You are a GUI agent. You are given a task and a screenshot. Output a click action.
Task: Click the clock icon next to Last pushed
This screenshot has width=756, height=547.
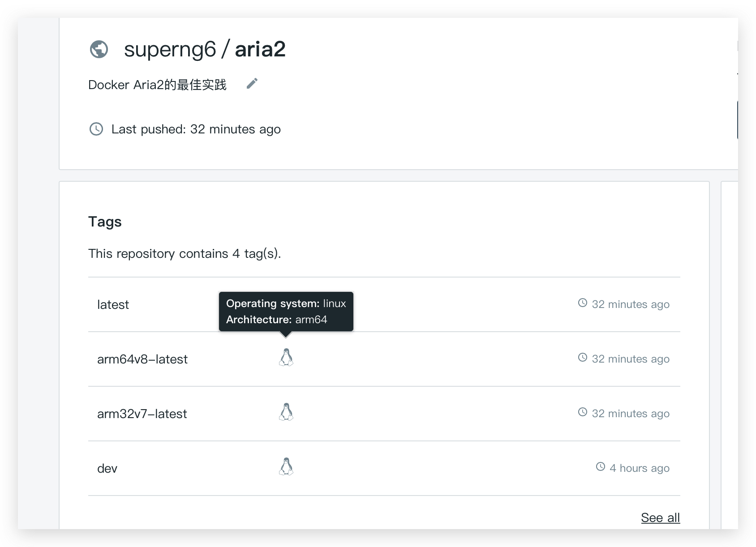[96, 129]
